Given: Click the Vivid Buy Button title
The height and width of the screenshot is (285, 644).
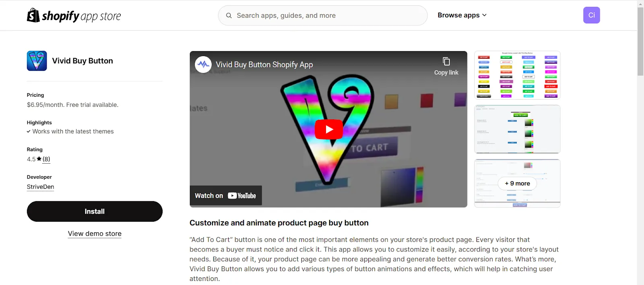Looking at the screenshot, I should coord(83,61).
